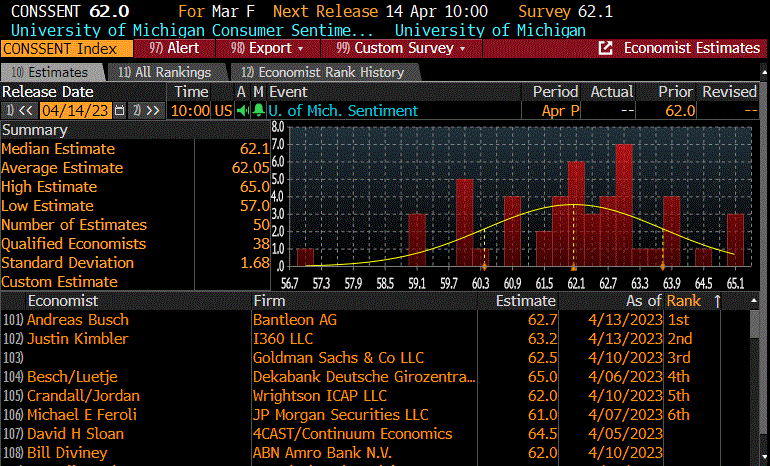The width and height of the screenshot is (770, 466).
Task: Click the Economist Estimates pop-out icon
Action: (x=605, y=48)
